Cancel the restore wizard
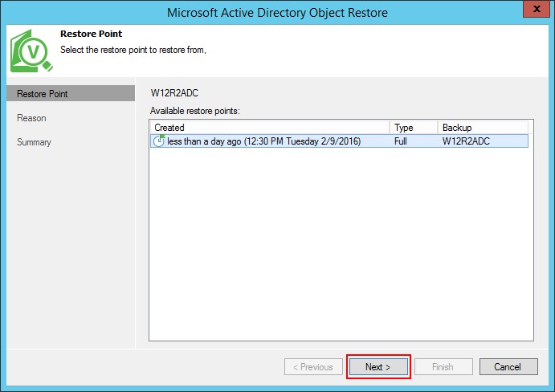Screen dimensions: 555x392 pos(508,367)
